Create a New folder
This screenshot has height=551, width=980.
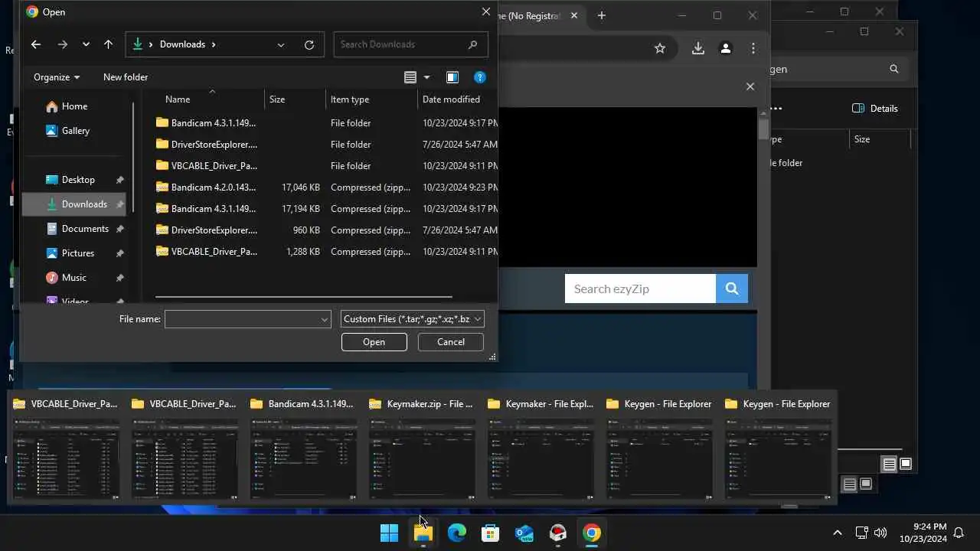coord(126,77)
